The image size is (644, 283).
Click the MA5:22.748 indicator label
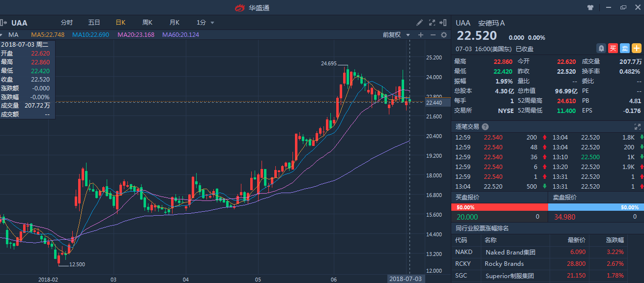pos(48,35)
